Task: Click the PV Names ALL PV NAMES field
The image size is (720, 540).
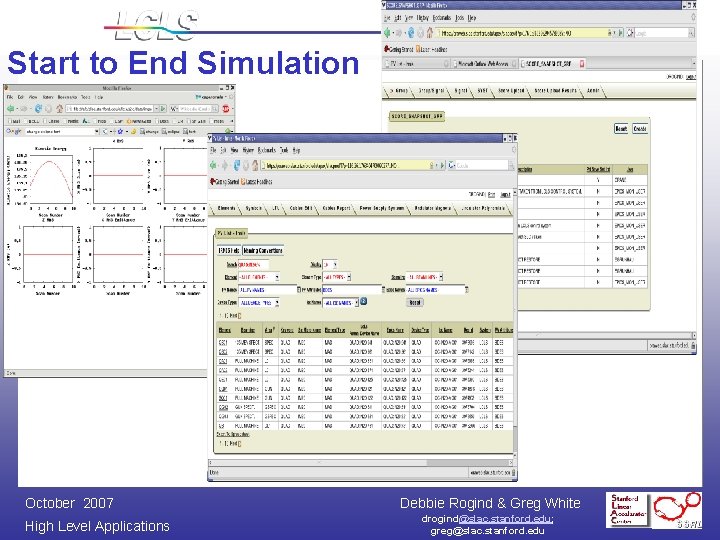Action: (x=268, y=290)
